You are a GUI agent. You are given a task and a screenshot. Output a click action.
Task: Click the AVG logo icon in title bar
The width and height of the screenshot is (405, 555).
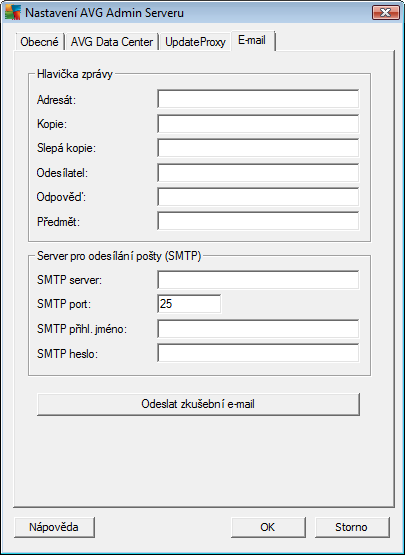[13, 13]
